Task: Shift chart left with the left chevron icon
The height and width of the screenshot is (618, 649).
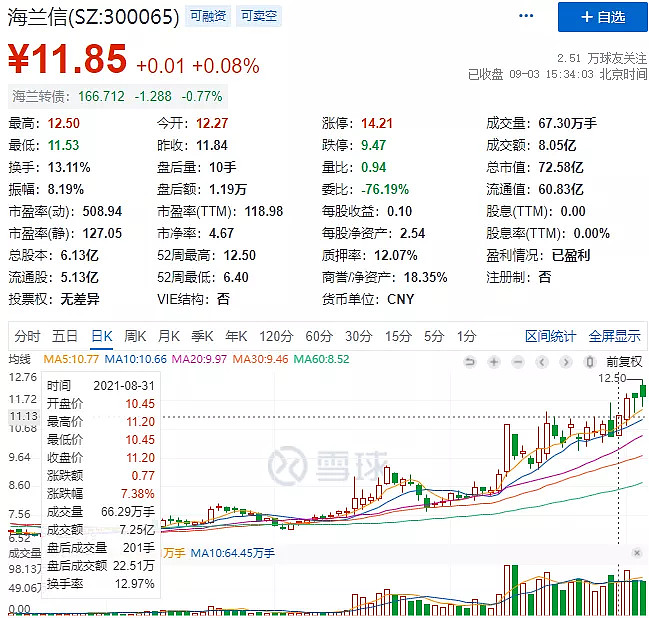Action: pos(542,362)
